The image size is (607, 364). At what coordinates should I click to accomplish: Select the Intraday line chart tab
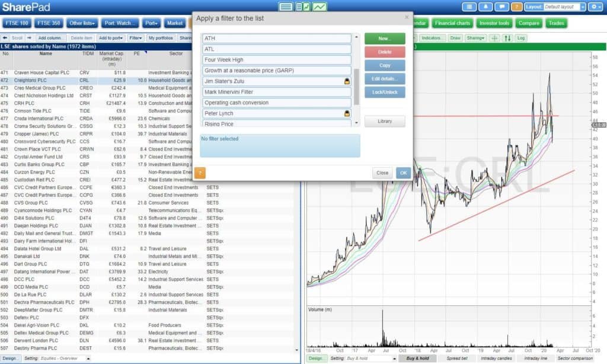tap(536, 359)
